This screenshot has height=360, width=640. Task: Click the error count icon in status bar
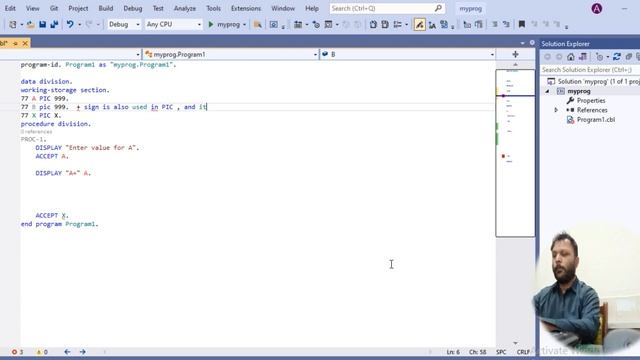[x=15, y=352]
